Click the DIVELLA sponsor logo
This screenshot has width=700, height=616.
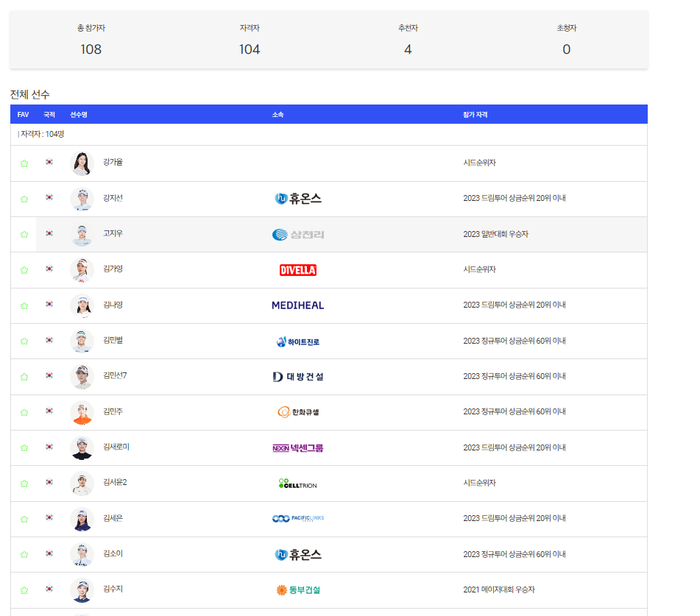[298, 270]
